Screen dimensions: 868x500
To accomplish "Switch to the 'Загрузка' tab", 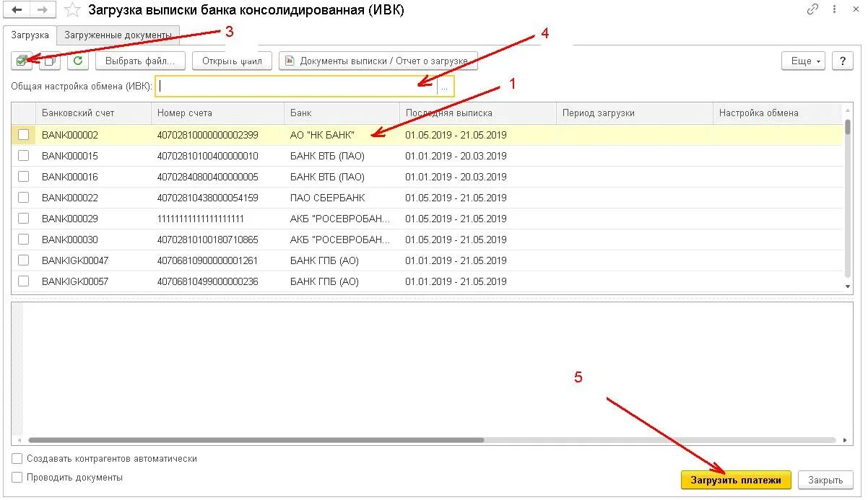I will 30,35.
